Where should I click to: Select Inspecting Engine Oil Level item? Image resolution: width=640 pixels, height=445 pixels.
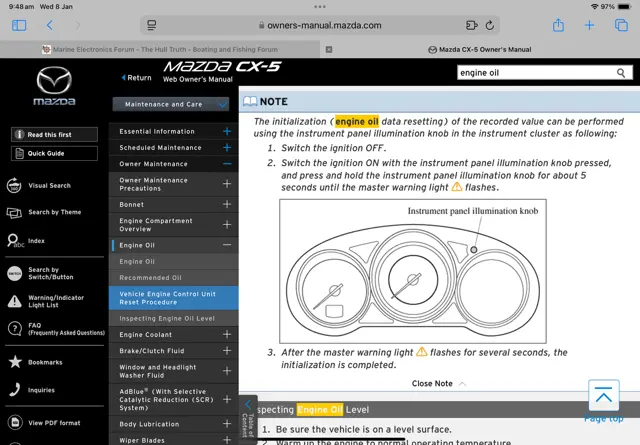pos(173,318)
